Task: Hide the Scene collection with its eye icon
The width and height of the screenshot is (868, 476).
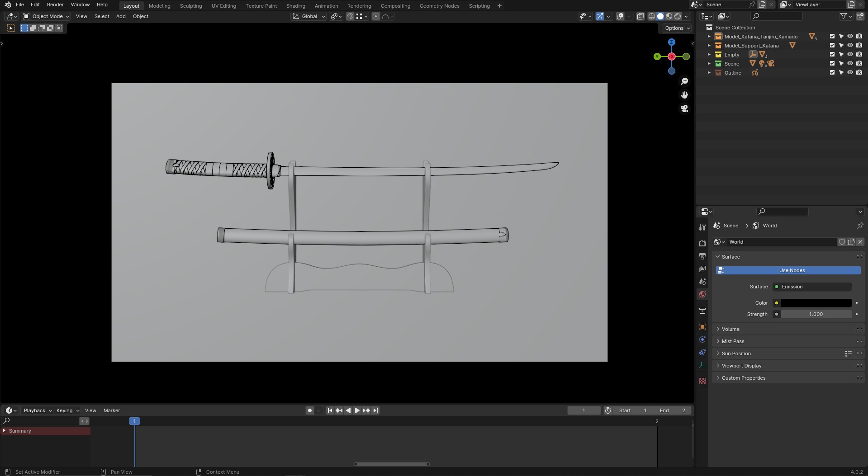Action: coord(850,64)
